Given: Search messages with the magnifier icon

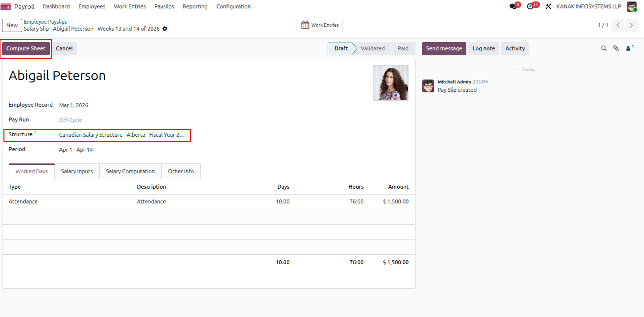Looking at the screenshot, I should tap(604, 48).
